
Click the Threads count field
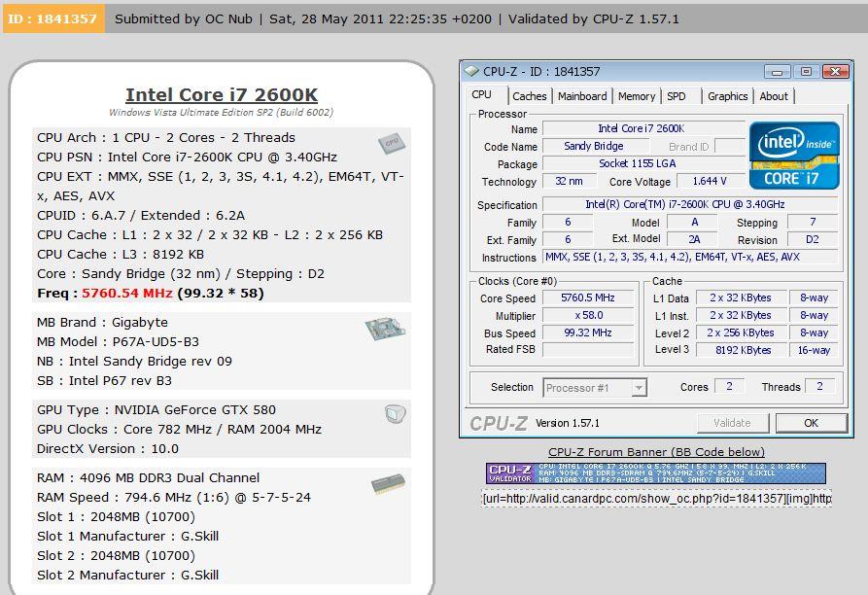[819, 386]
